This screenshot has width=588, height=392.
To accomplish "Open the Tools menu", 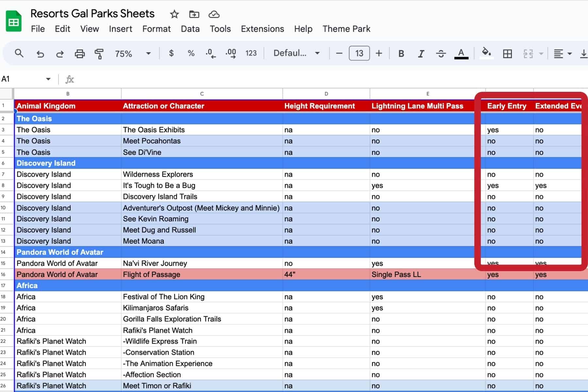I will pyautogui.click(x=220, y=29).
